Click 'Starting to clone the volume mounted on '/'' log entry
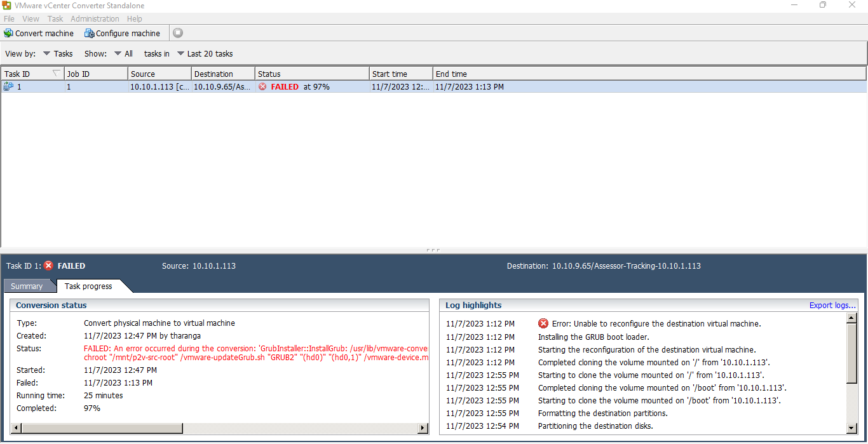Image resolution: width=868 pixels, height=444 pixels. click(651, 375)
